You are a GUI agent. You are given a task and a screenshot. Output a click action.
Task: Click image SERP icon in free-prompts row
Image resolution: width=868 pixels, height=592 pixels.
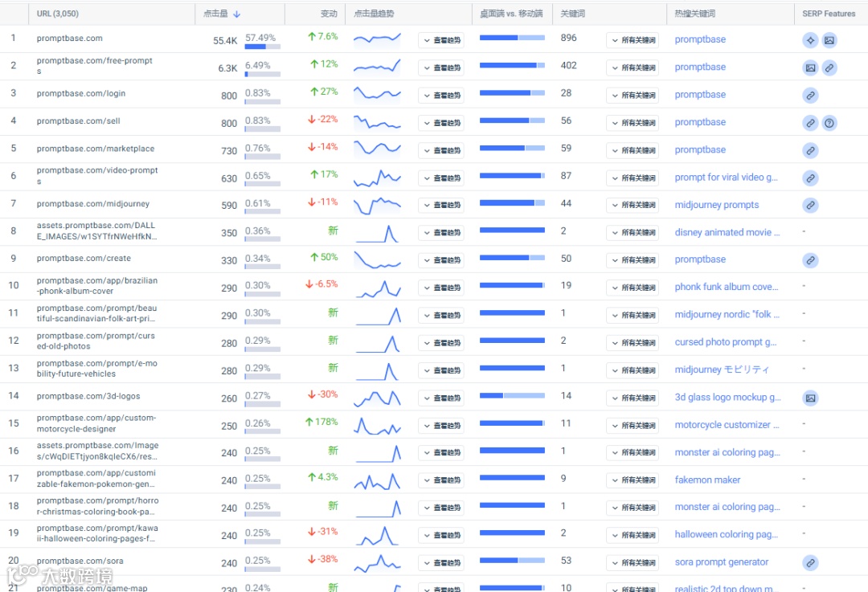(810, 67)
